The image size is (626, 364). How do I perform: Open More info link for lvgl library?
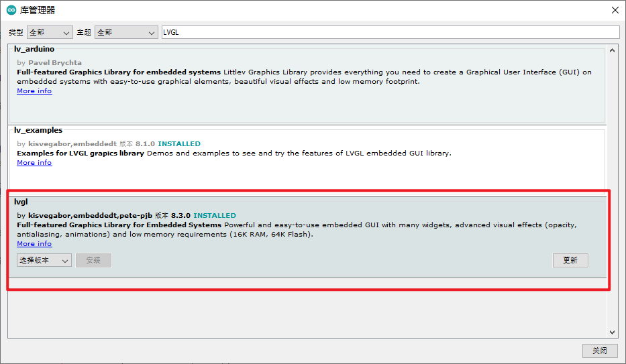[34, 243]
